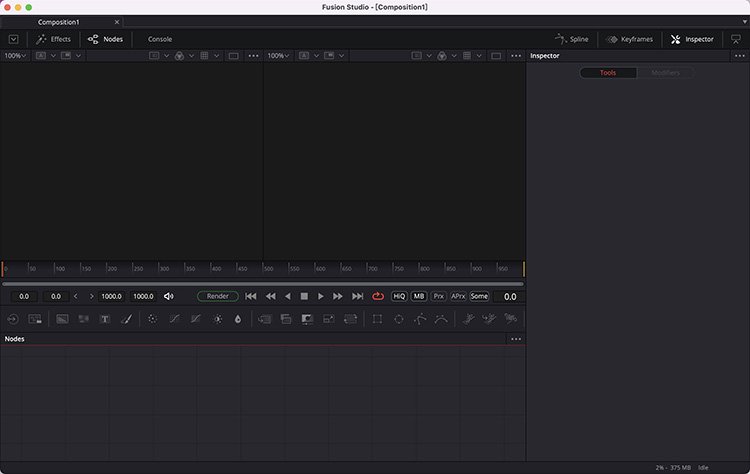Toggle the Effects panel
750x474 pixels.
point(54,39)
